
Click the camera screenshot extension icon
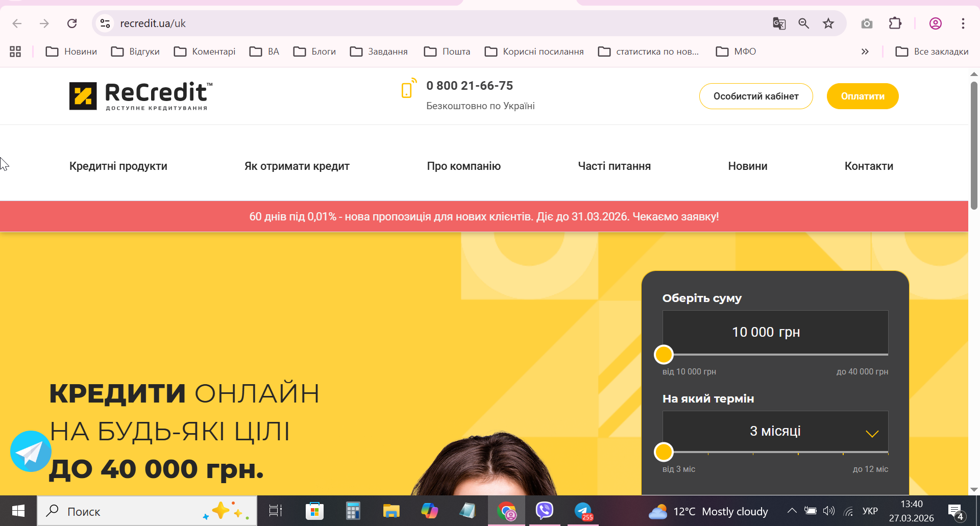tap(867, 23)
